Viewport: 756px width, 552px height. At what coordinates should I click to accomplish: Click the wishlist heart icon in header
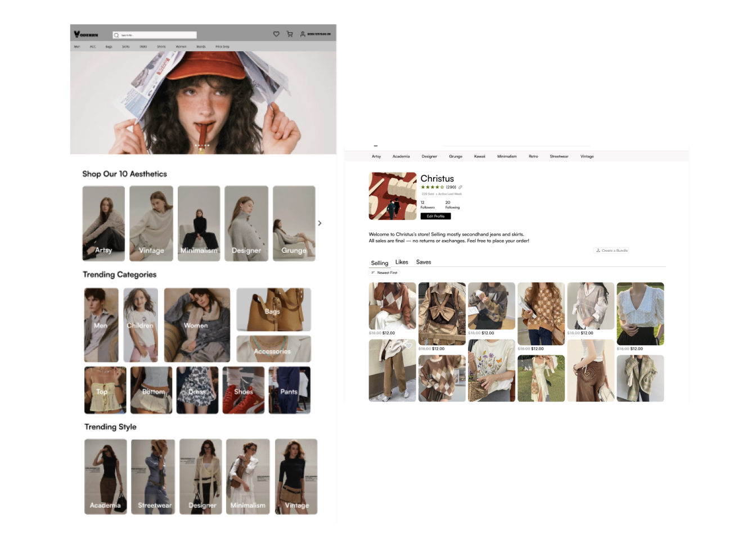(276, 34)
